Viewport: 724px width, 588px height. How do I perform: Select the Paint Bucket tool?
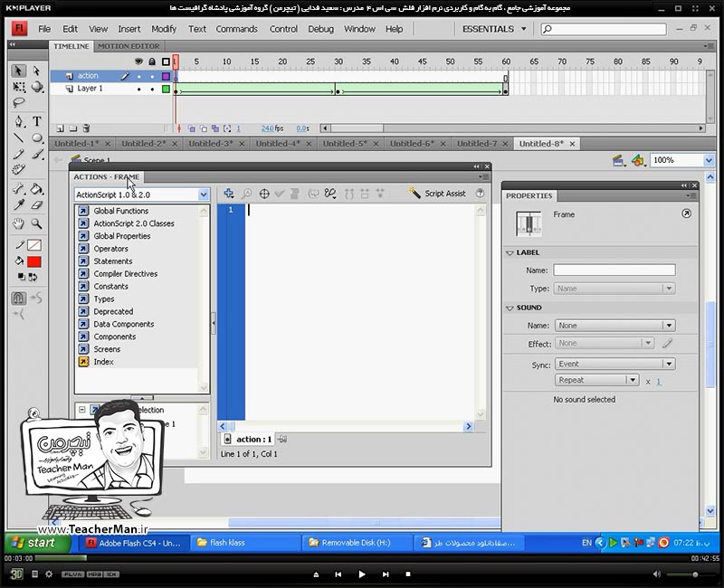point(36,188)
